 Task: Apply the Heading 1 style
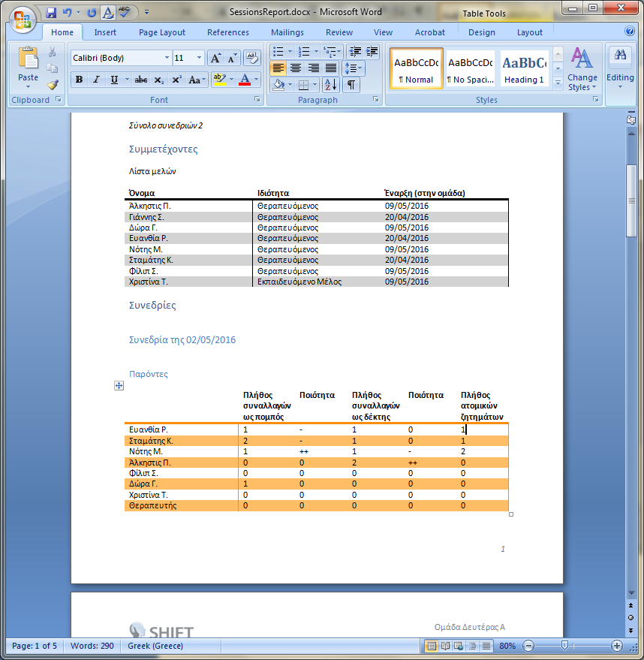524,68
